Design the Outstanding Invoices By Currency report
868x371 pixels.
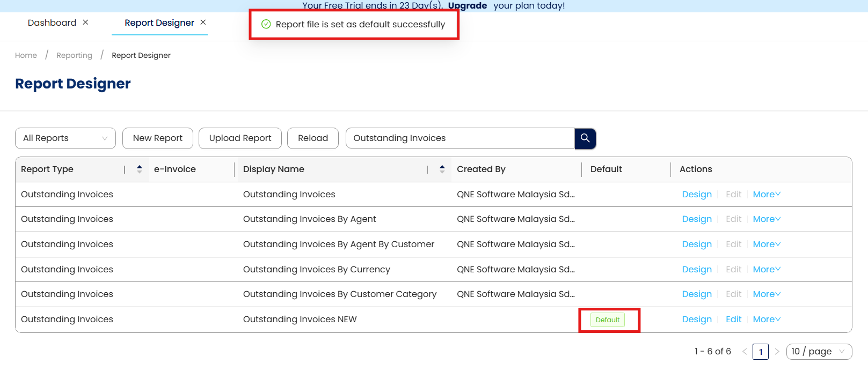click(697, 270)
